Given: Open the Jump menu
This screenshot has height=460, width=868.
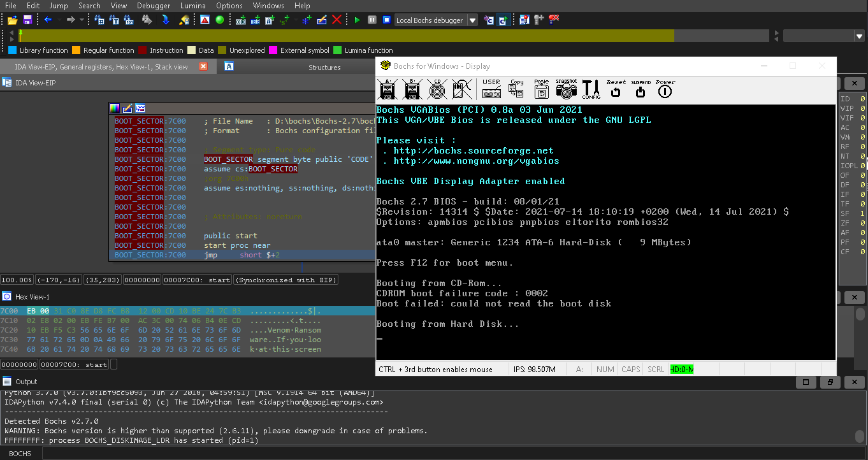Looking at the screenshot, I should (x=59, y=5).
